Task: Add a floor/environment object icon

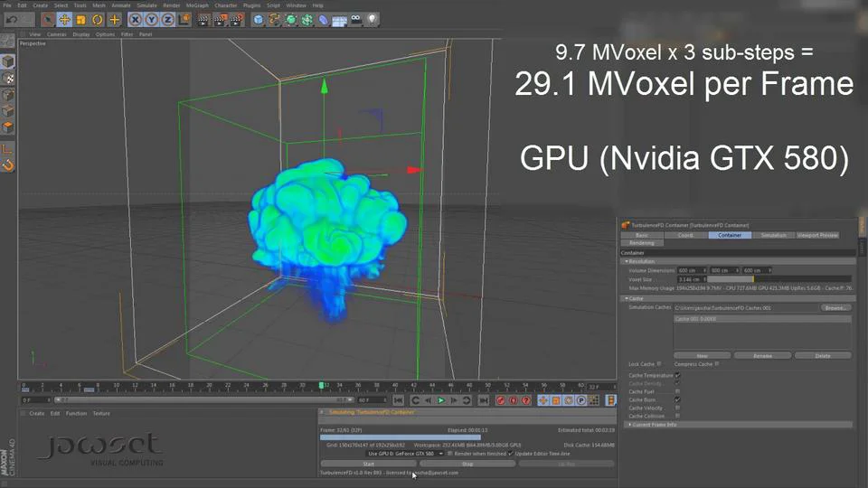Action: (339, 21)
